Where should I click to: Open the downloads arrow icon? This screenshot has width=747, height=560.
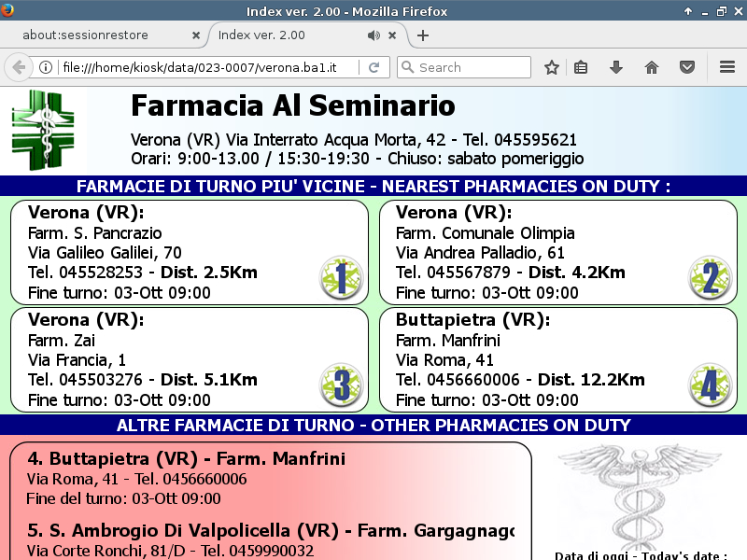[615, 67]
